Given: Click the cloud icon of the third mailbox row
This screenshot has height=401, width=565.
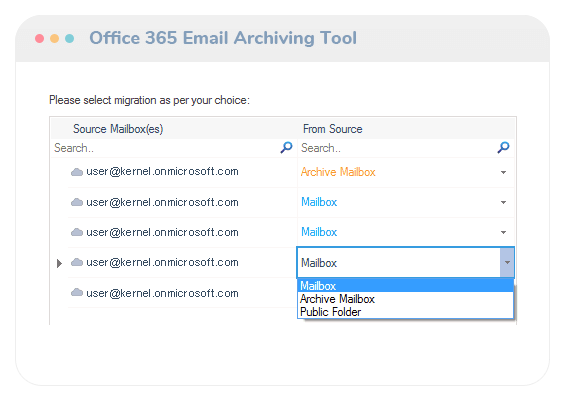Looking at the screenshot, I should pos(77,232).
